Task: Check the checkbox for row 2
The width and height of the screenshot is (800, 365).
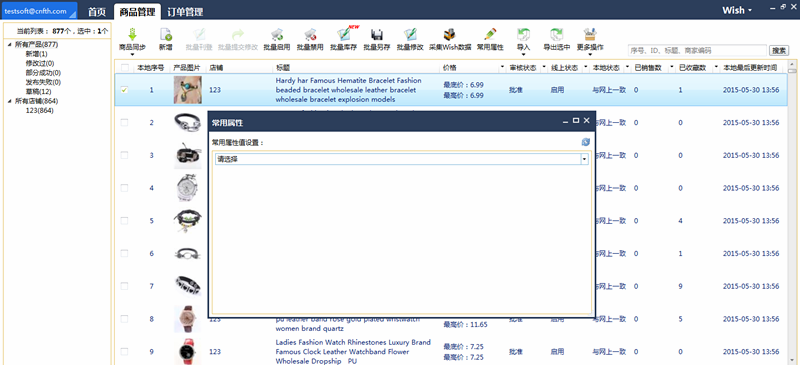Action: [124, 123]
